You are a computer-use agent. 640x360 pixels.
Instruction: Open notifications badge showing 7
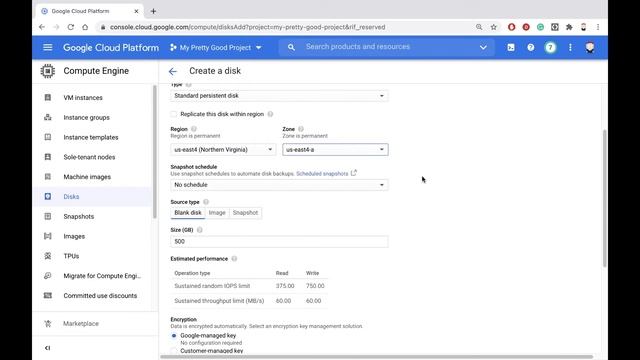click(x=550, y=47)
